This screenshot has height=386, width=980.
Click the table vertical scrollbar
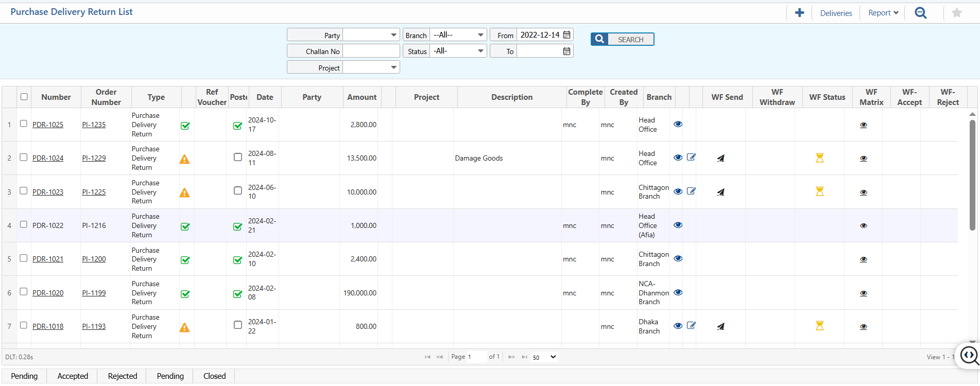[972, 175]
